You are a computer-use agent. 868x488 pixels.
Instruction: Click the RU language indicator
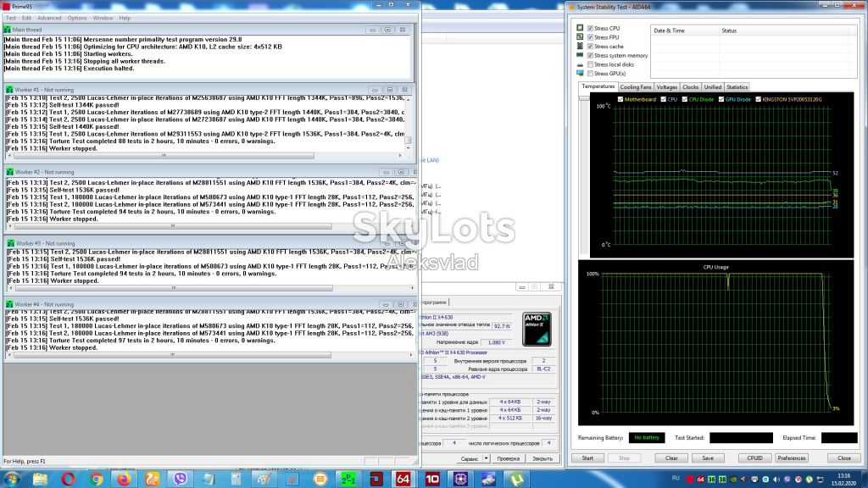(x=676, y=478)
